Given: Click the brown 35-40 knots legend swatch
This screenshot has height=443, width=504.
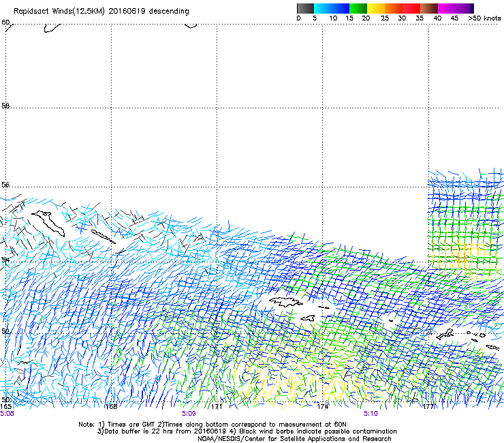Looking at the screenshot, I should click(429, 8).
